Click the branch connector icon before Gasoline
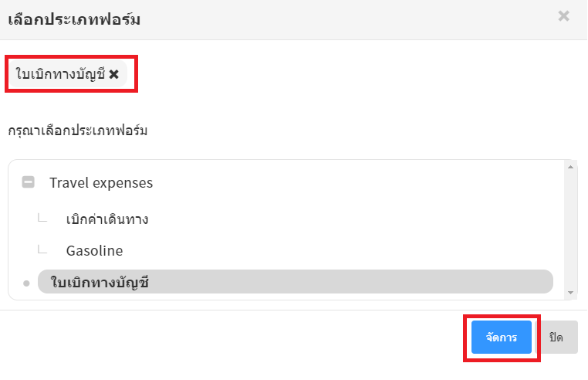588x380 pixels. click(43, 251)
